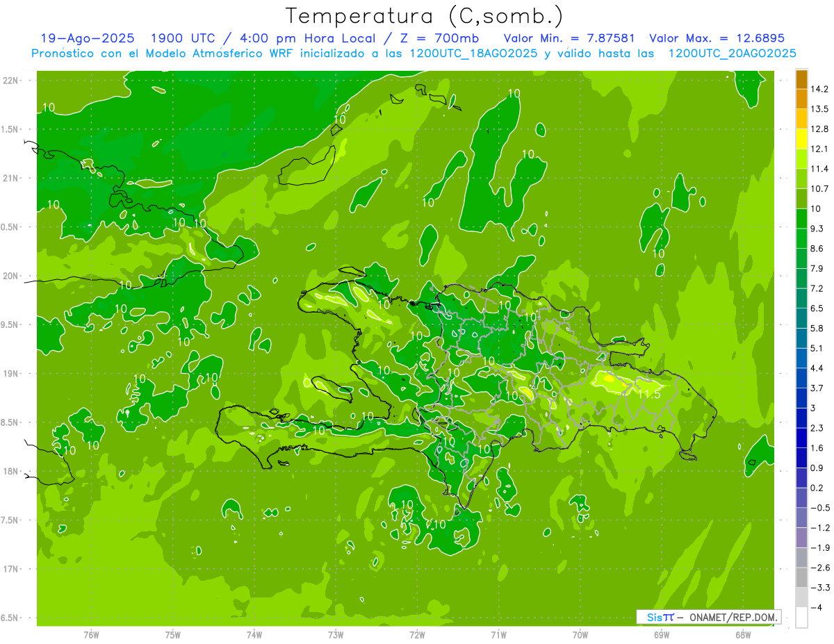Click the '73W' longitude axis label

336,634
